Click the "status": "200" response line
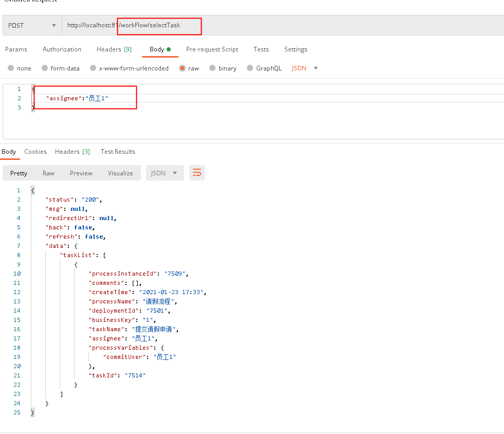Image resolution: width=504 pixels, height=434 pixels. 74,200
